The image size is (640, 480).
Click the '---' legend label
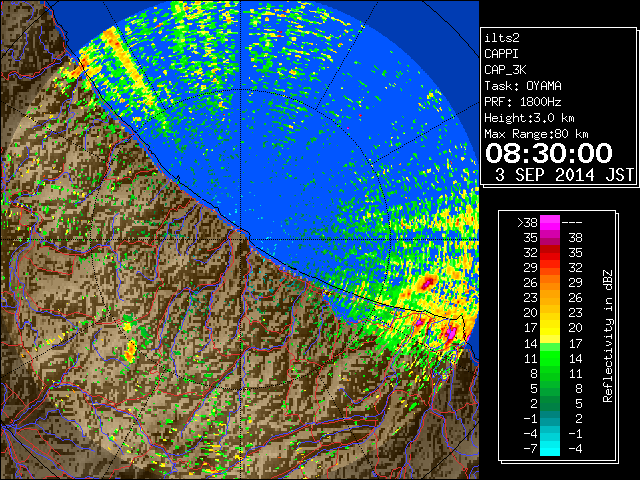point(572,223)
